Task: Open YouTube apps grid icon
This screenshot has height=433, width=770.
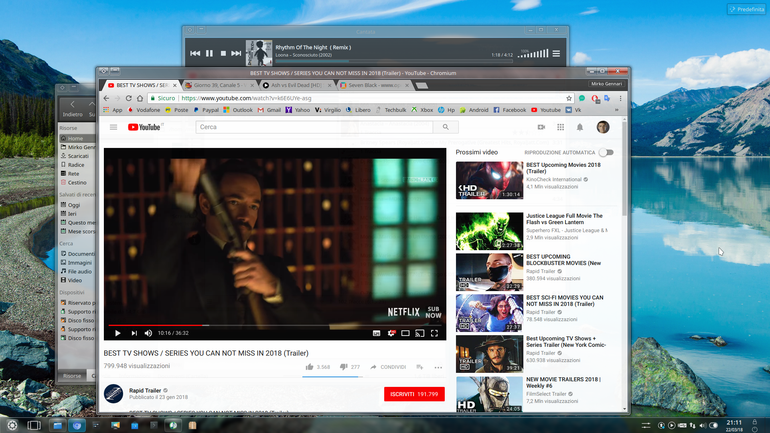Action: pos(560,127)
